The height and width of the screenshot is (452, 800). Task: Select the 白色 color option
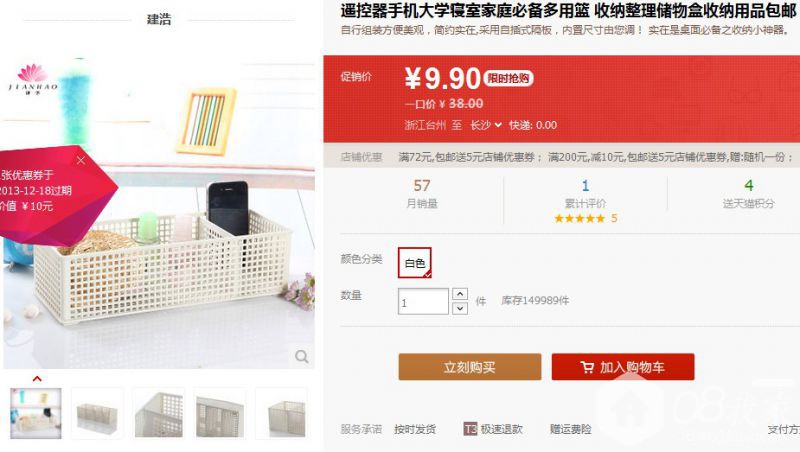pyautogui.click(x=415, y=263)
